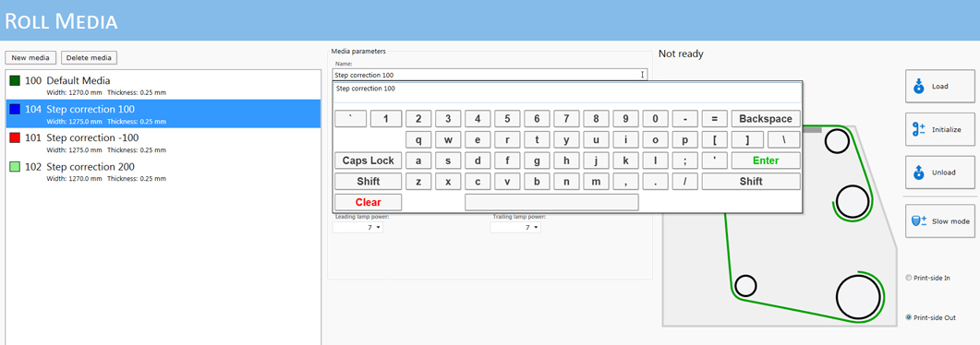Click the red Clear key

pyautogui.click(x=369, y=202)
